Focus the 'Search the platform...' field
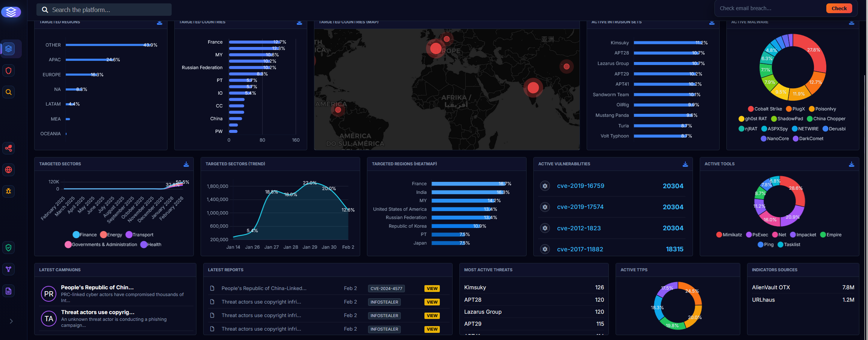868x340 pixels. 104,10
